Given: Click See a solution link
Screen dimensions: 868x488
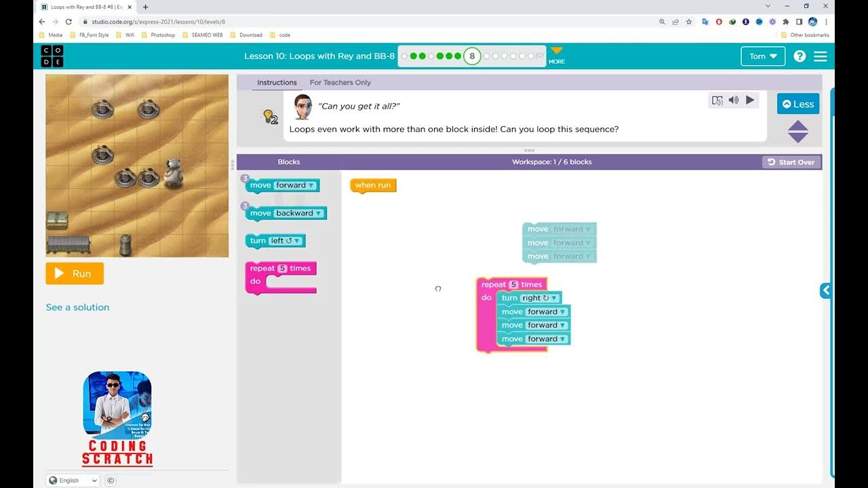Looking at the screenshot, I should [x=77, y=307].
